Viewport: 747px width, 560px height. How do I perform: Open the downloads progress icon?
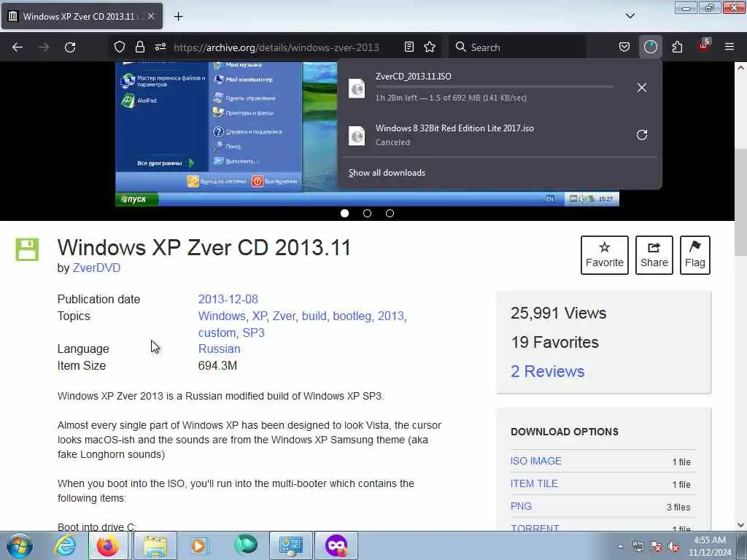(x=650, y=47)
